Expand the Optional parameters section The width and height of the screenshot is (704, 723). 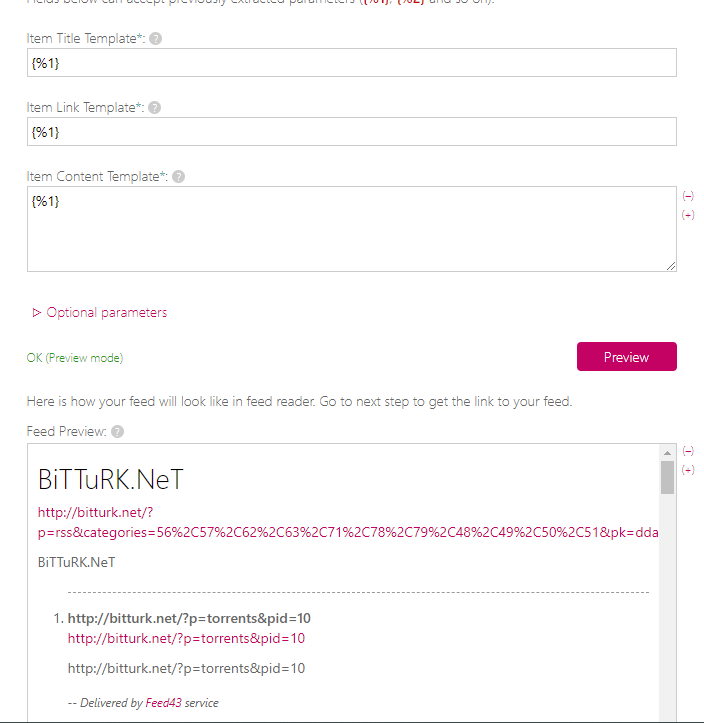click(x=100, y=313)
